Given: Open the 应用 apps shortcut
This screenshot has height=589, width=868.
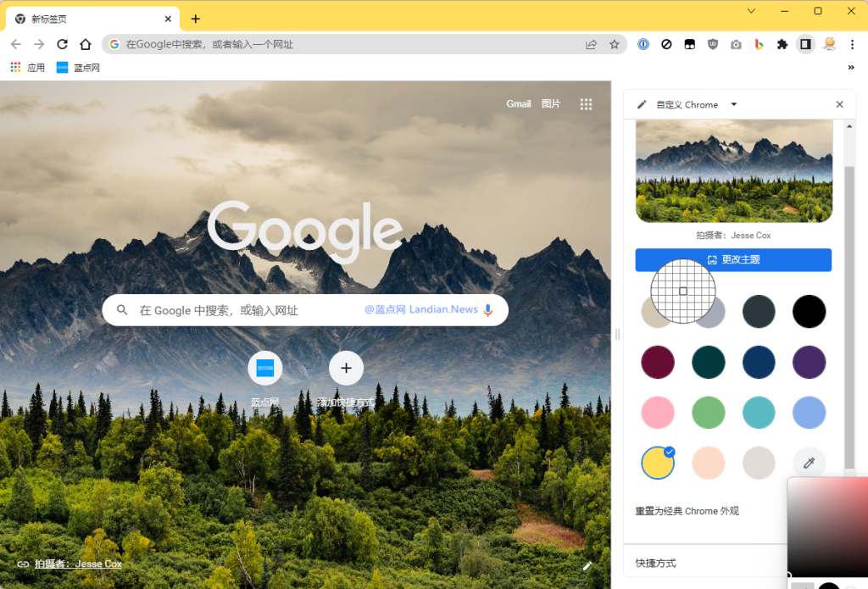Looking at the screenshot, I should pos(28,68).
